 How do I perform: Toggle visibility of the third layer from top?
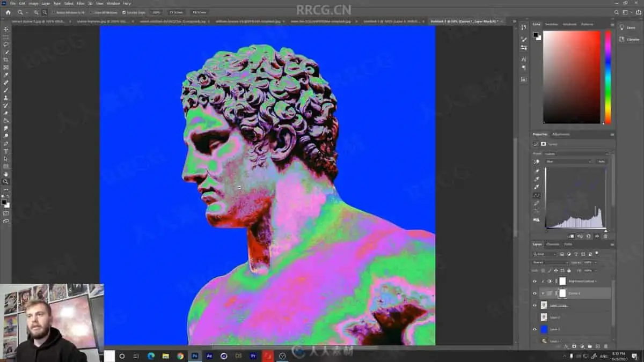(x=535, y=305)
